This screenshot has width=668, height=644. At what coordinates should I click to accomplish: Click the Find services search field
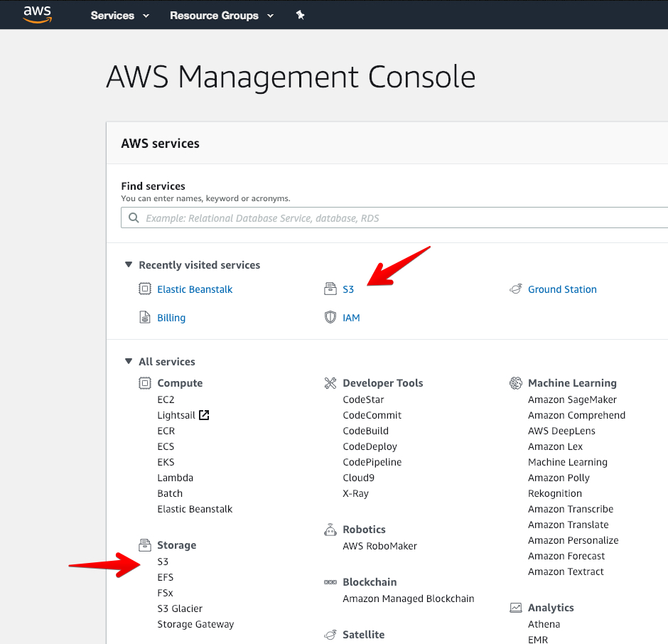pyautogui.click(x=394, y=218)
